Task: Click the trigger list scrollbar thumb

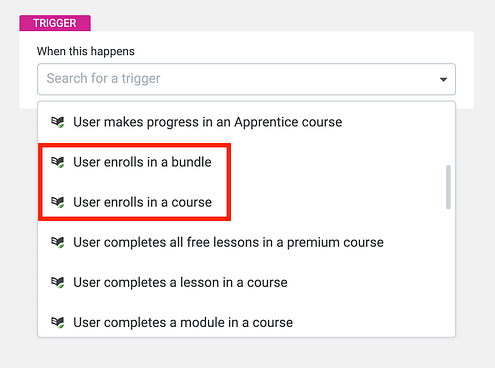Action: coord(448,187)
